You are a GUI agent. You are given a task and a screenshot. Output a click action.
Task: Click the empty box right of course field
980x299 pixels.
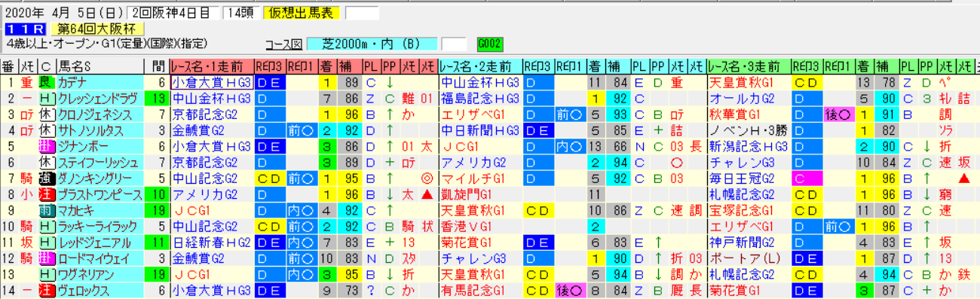(x=454, y=44)
